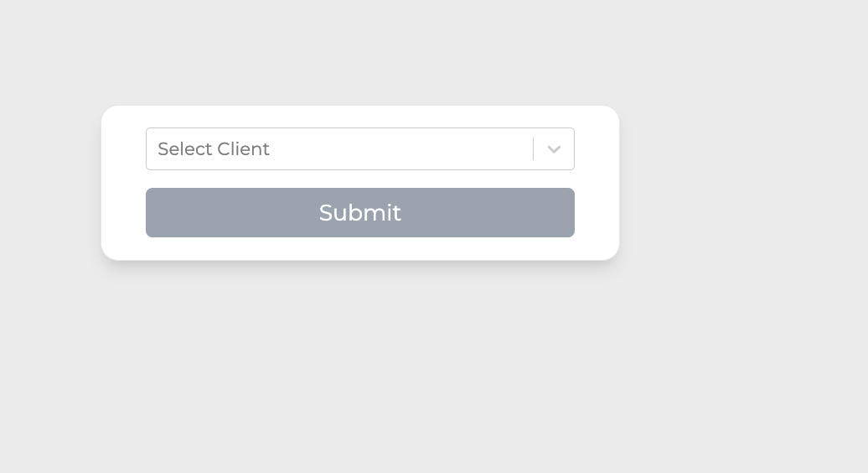Click the dropdown indicator beside Select Client
868x473 pixels.
tap(554, 149)
